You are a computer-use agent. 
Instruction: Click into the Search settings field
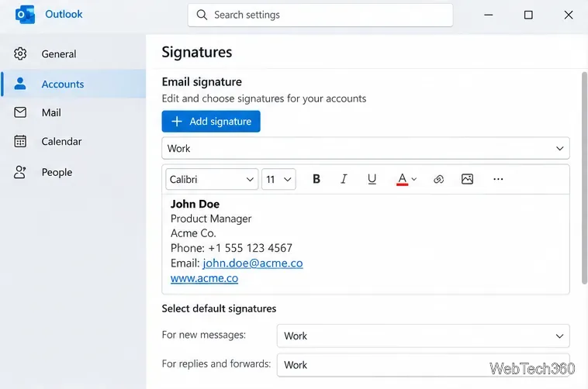(320, 15)
